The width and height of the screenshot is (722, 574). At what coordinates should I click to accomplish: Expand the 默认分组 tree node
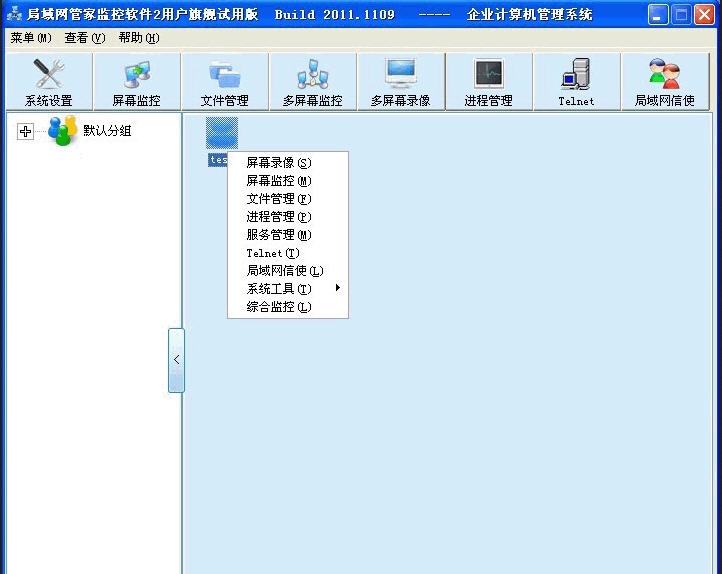click(x=25, y=131)
